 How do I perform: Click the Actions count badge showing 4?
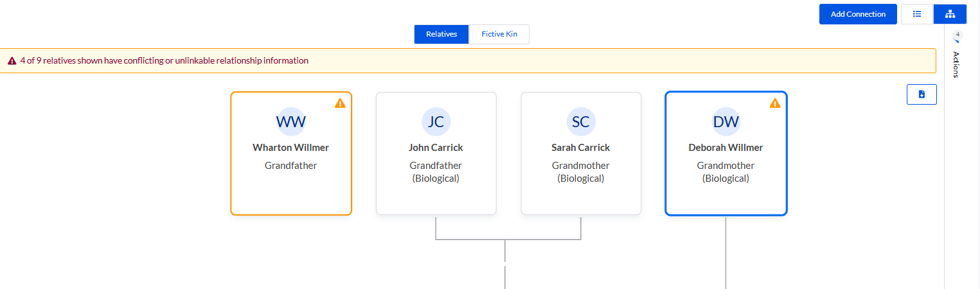click(958, 35)
